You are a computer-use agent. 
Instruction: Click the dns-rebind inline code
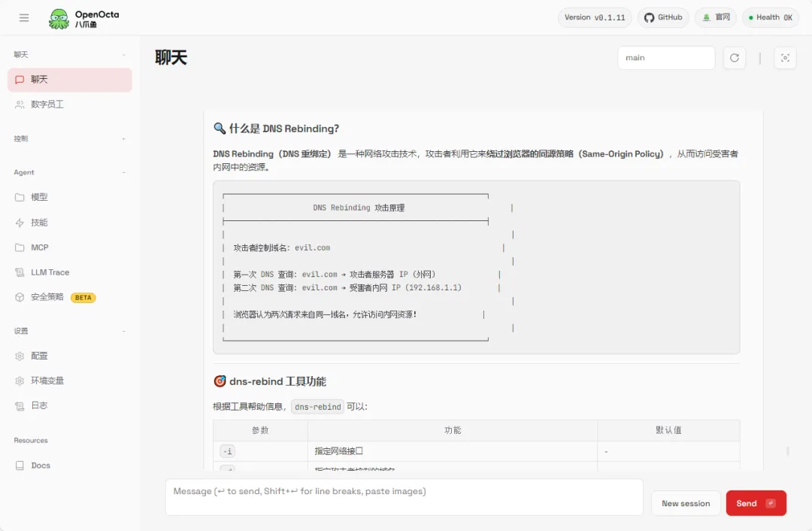[x=317, y=407]
